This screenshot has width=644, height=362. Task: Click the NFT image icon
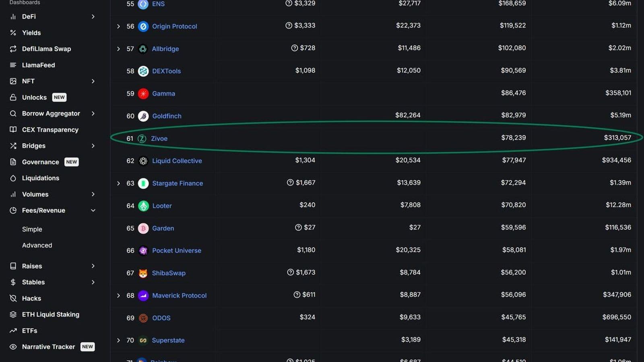click(13, 81)
